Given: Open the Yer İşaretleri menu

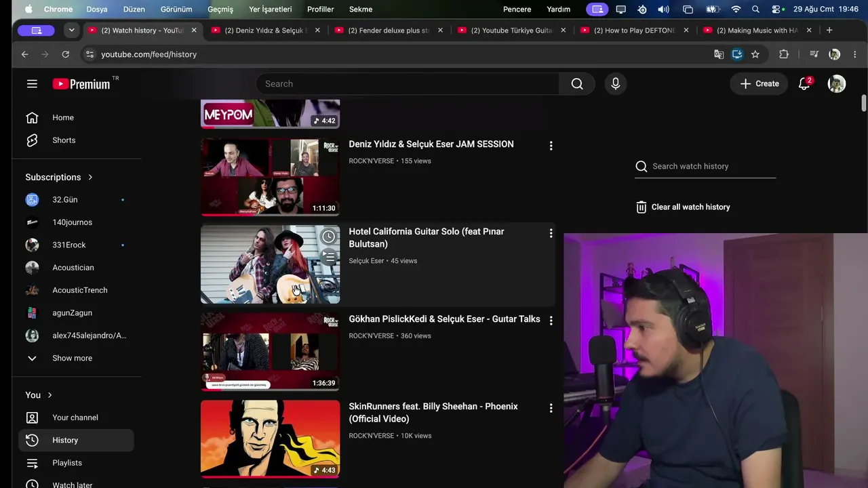Looking at the screenshot, I should (270, 9).
